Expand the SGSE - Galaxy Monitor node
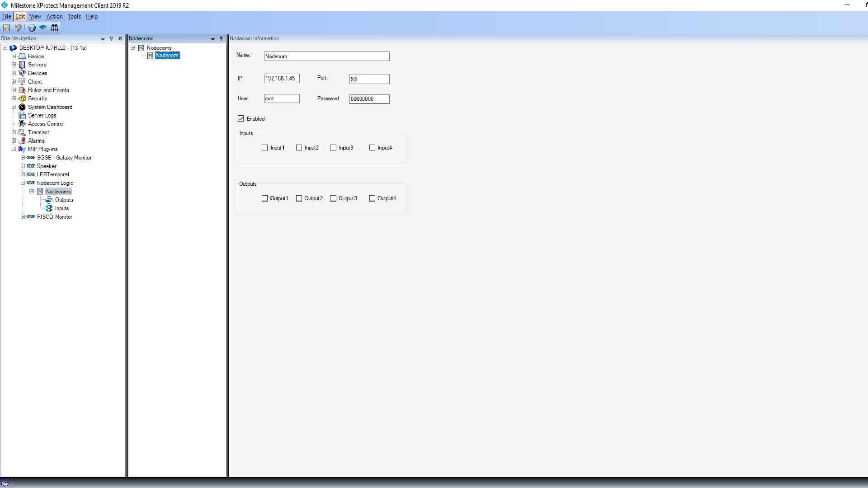Viewport: 868px width, 488px height. pyautogui.click(x=23, y=158)
